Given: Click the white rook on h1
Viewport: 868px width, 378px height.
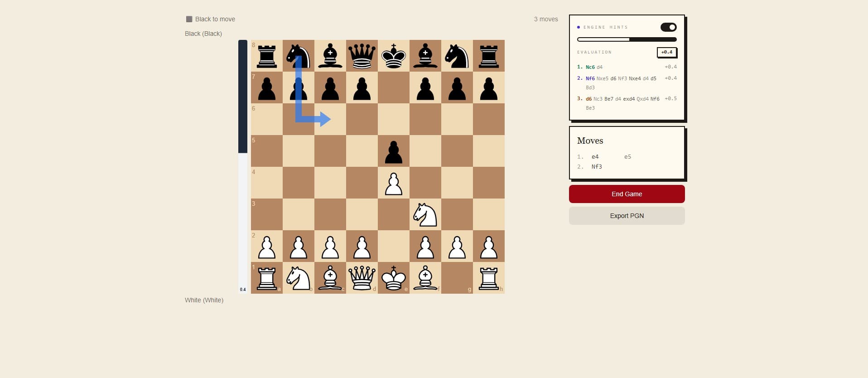Looking at the screenshot, I should click(489, 278).
